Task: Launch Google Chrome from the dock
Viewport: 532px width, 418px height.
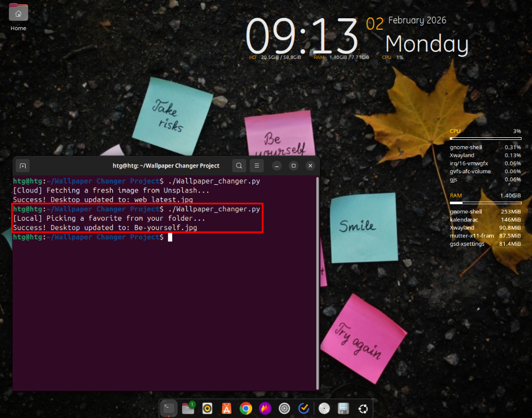Action: [x=246, y=409]
